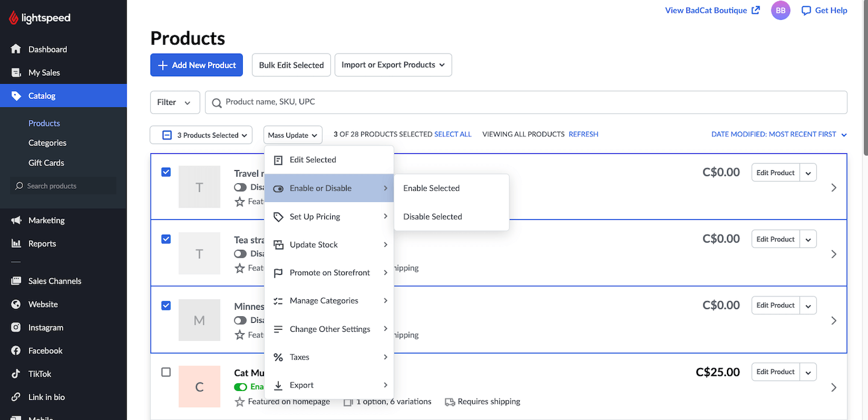Click the BB user avatar
This screenshot has width=868, height=420.
point(781,10)
